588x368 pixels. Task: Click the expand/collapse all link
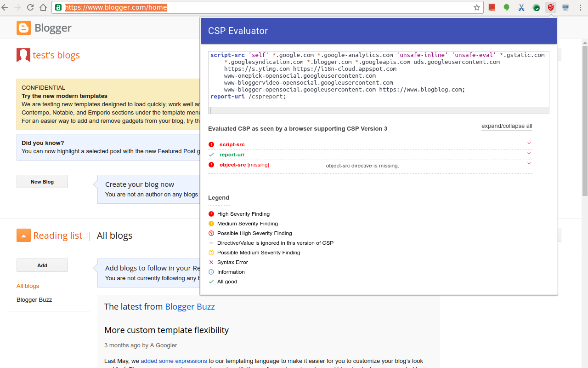click(507, 126)
